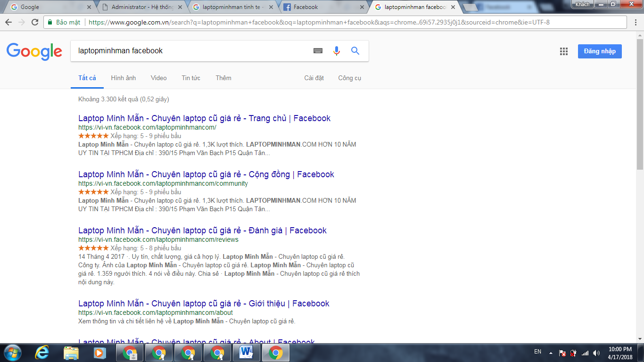
Task: Open the Giới thiệu | Facebook result
Action: pos(204,304)
